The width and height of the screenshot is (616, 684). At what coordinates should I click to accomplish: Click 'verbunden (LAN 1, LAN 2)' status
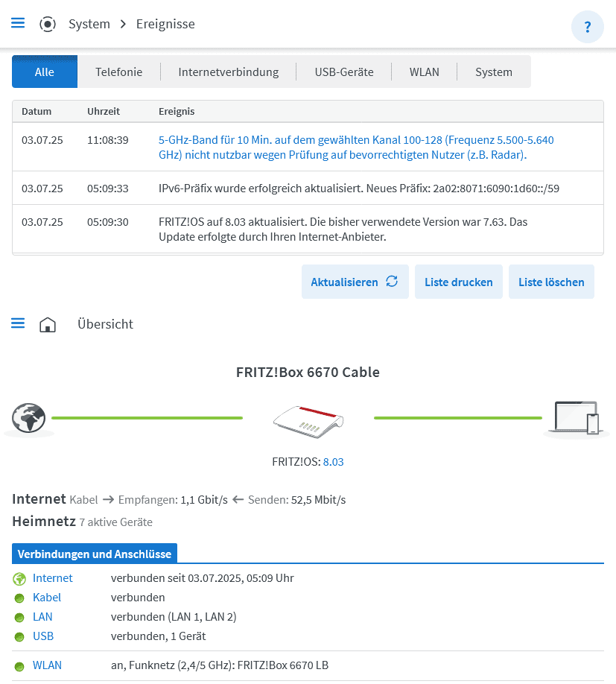click(x=174, y=617)
